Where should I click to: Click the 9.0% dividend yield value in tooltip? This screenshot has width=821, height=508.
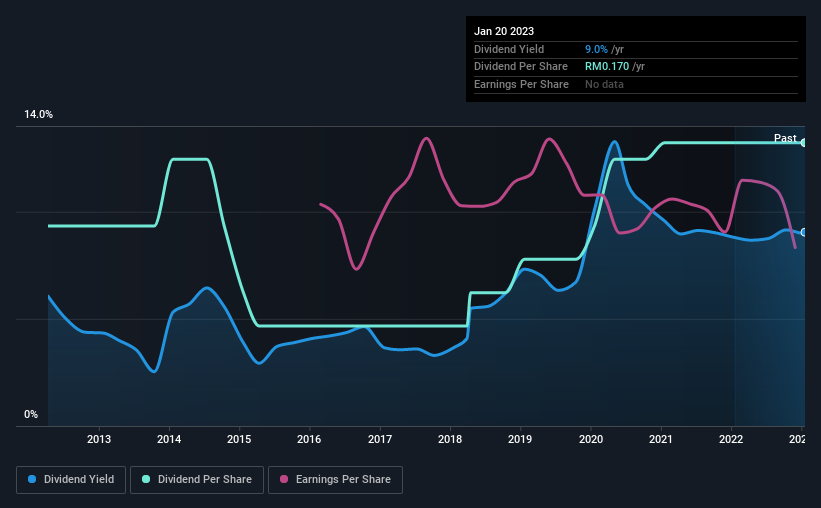click(x=596, y=49)
